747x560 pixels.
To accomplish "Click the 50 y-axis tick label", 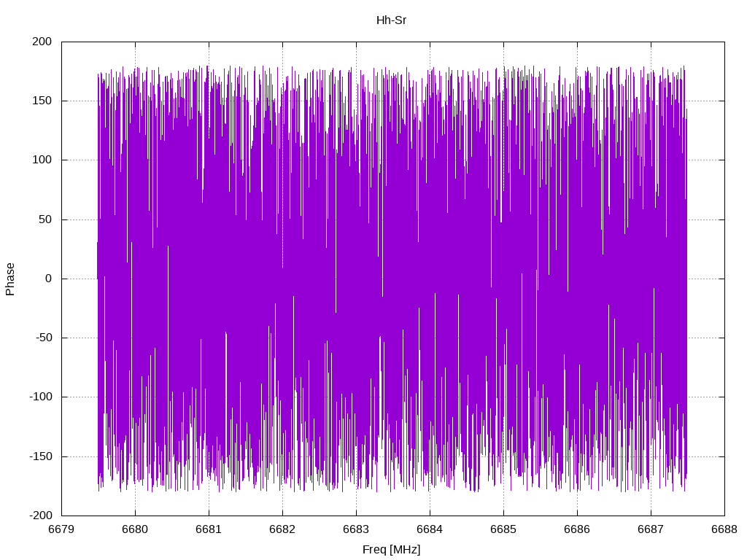I will [x=45, y=219].
